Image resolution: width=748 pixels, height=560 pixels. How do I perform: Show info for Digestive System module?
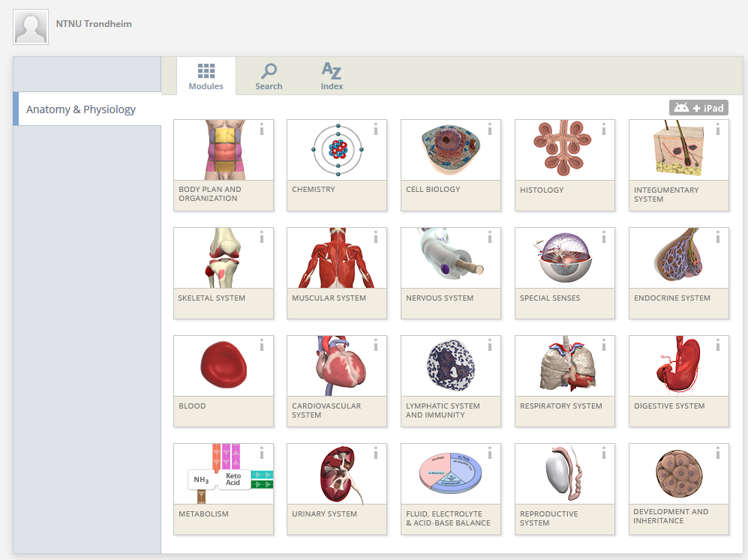717,346
